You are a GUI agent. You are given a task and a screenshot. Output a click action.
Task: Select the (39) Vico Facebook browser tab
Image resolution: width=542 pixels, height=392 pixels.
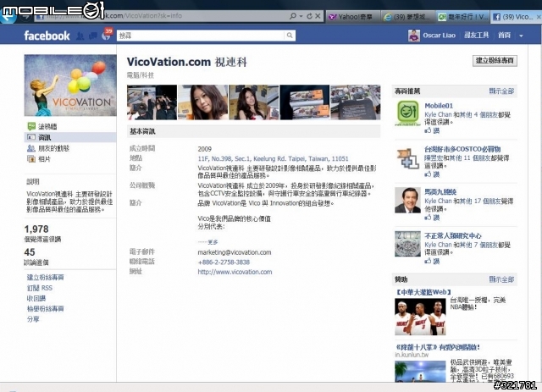516,17
